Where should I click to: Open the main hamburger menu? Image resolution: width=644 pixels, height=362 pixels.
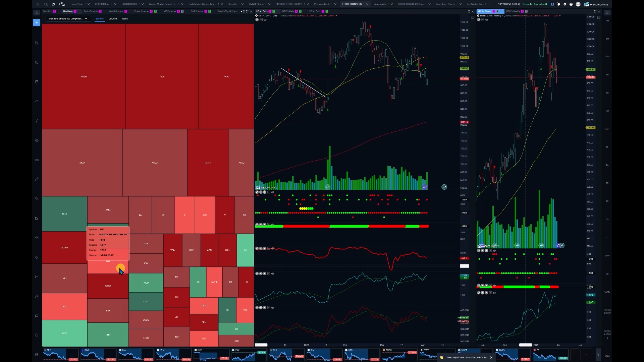38,4
